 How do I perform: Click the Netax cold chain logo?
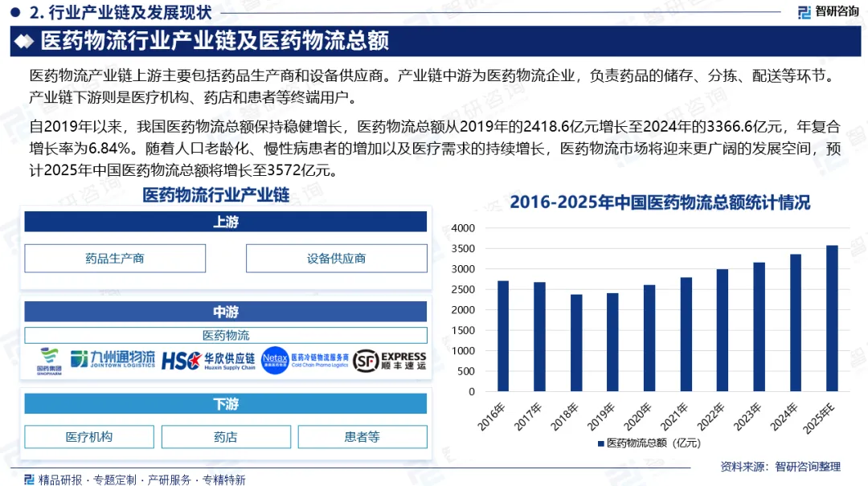click(x=305, y=361)
